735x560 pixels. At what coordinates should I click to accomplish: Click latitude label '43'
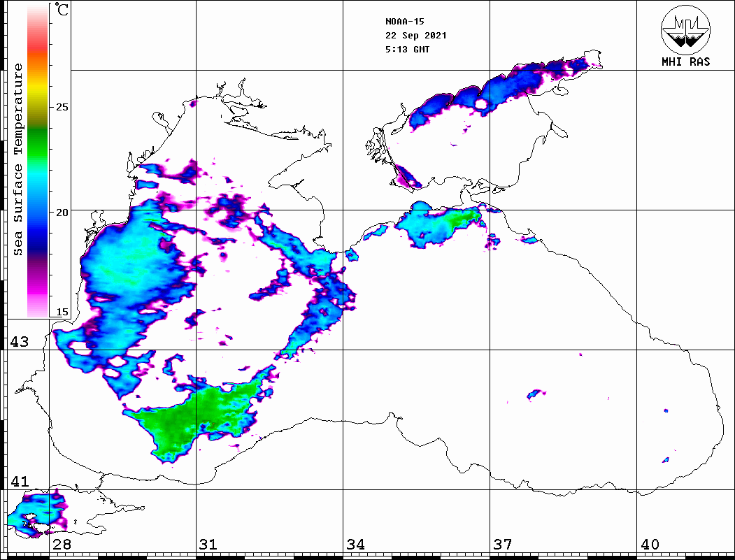(19, 342)
